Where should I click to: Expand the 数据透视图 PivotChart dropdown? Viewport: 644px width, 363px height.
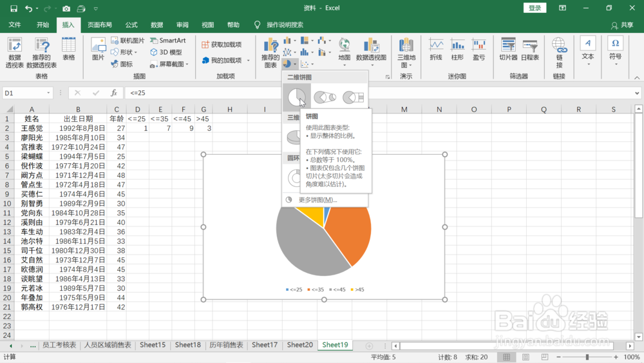click(x=372, y=66)
